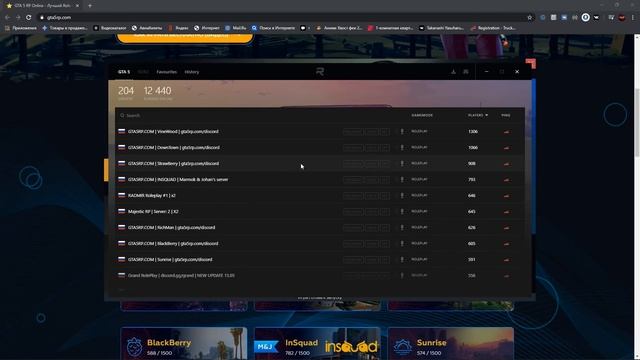Open the InSquad server card on webpage

coord(318,343)
